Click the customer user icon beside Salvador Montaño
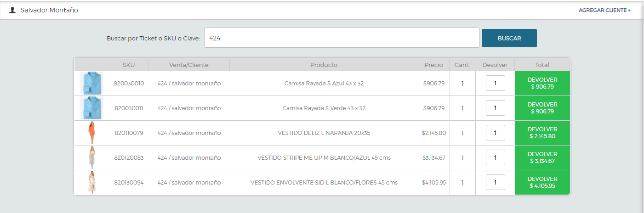The image size is (644, 213). [x=12, y=10]
